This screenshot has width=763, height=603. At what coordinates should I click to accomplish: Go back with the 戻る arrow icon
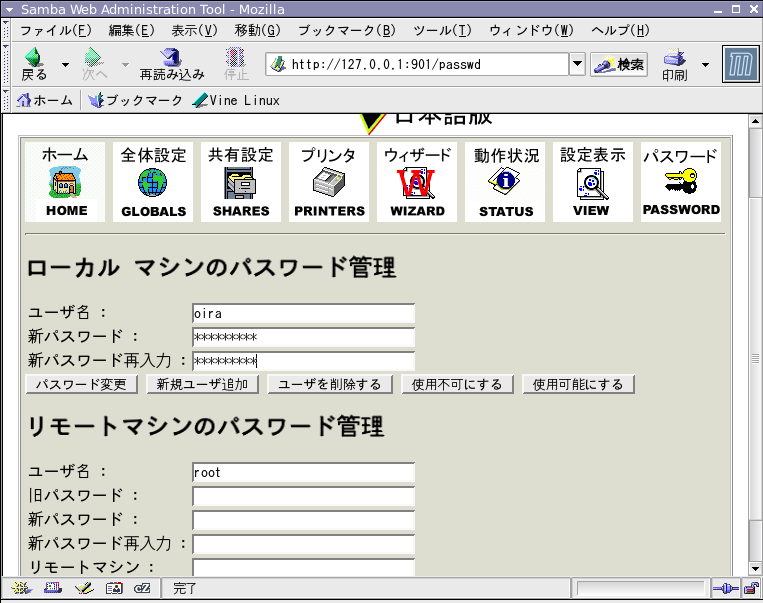coord(34,64)
